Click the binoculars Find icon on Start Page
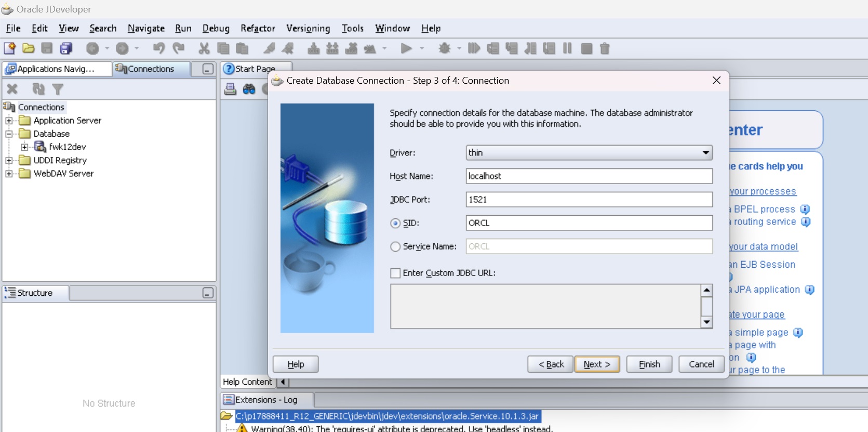 (x=249, y=89)
